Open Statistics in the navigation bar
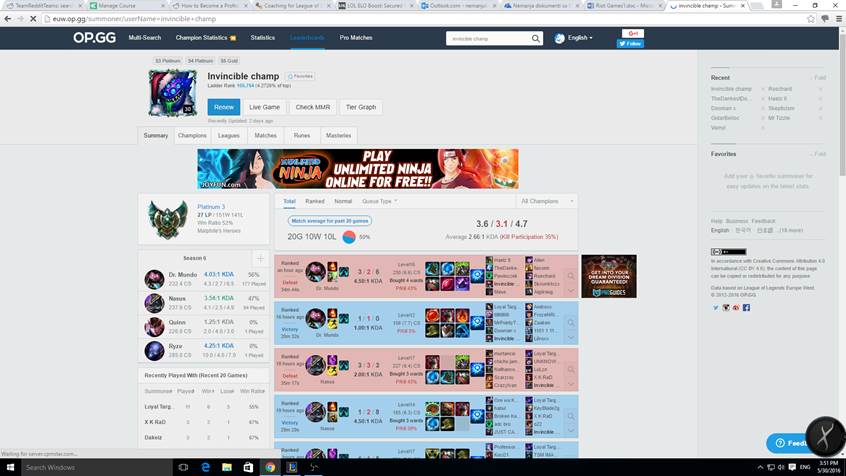Viewport: 846px width, 476px height. tap(263, 38)
